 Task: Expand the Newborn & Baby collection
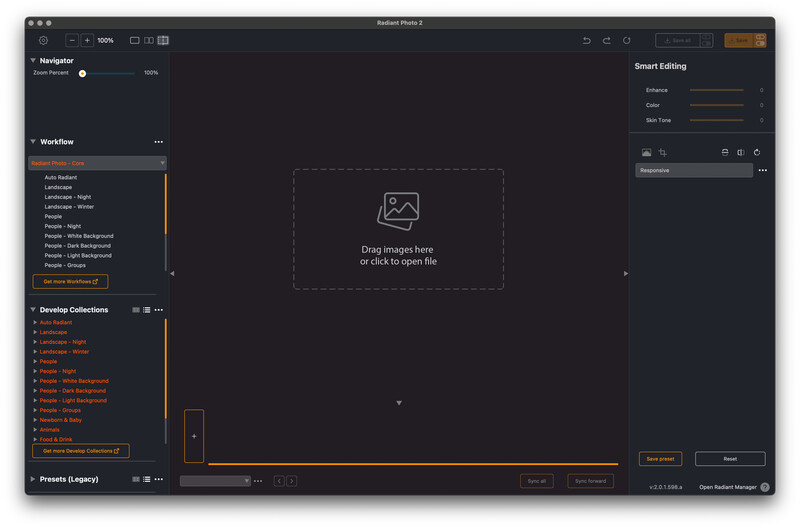35,420
